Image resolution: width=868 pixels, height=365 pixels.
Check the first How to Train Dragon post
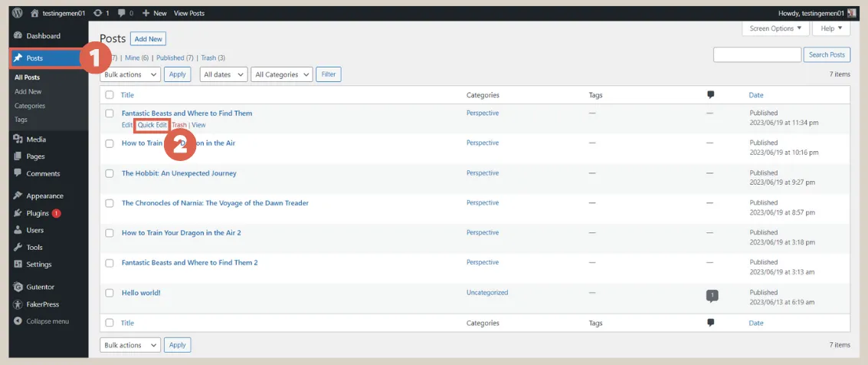pos(110,143)
